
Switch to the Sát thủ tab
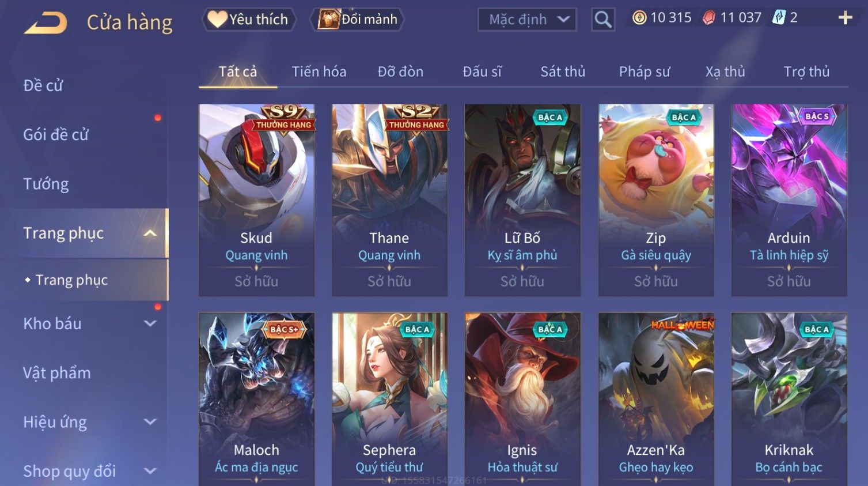[x=563, y=71]
